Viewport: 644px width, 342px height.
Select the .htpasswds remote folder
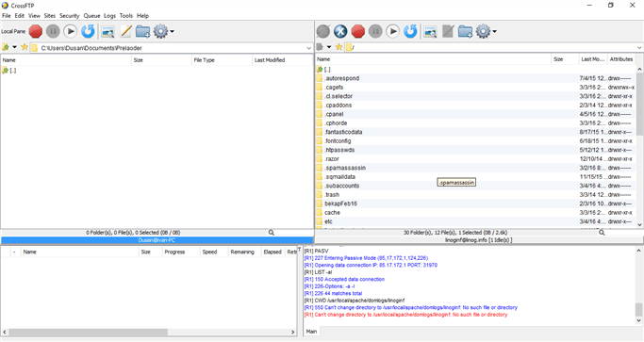tap(475, 150)
